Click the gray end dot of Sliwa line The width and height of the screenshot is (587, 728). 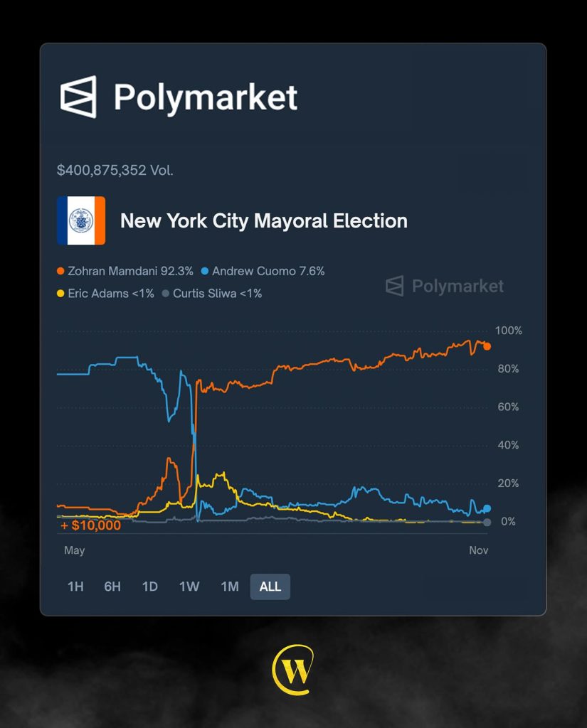point(487,523)
